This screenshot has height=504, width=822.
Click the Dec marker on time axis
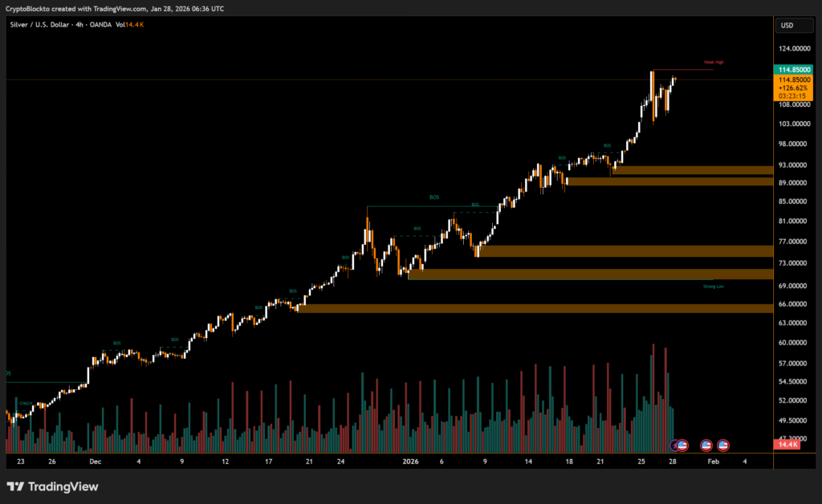tap(95, 462)
